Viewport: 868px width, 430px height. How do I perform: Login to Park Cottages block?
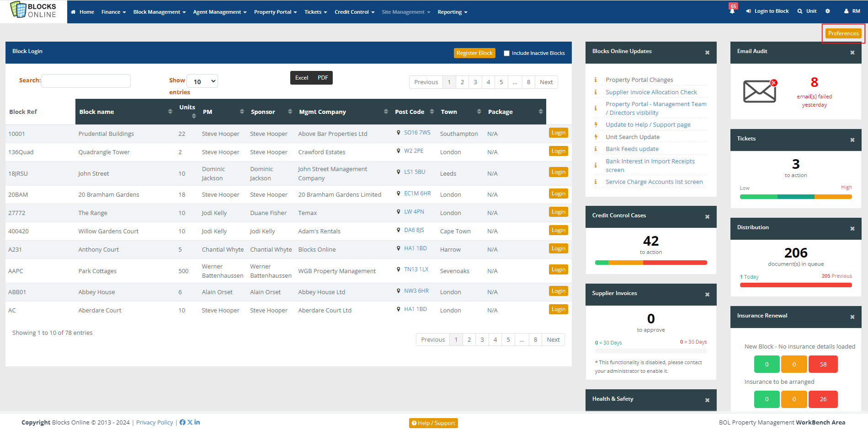(x=558, y=269)
